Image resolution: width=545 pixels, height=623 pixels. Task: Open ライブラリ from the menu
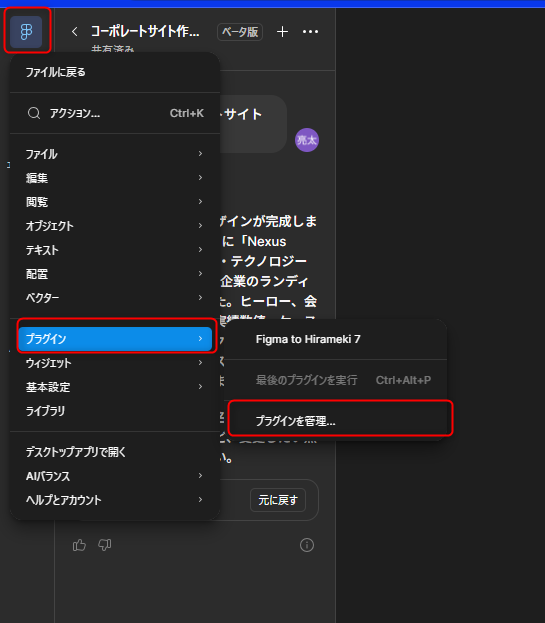click(x=115, y=411)
